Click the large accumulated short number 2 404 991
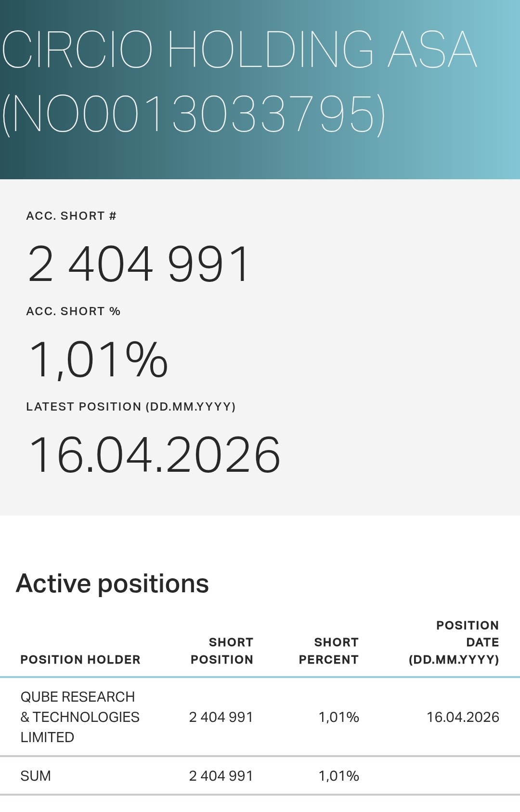The width and height of the screenshot is (520, 812). [x=139, y=264]
